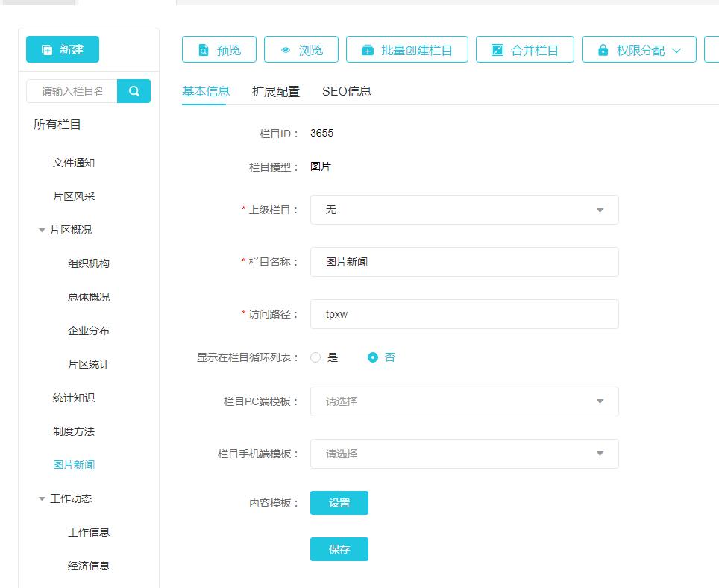Click the 栏目名称 input field
Screen dimensions: 719x588
(464, 262)
